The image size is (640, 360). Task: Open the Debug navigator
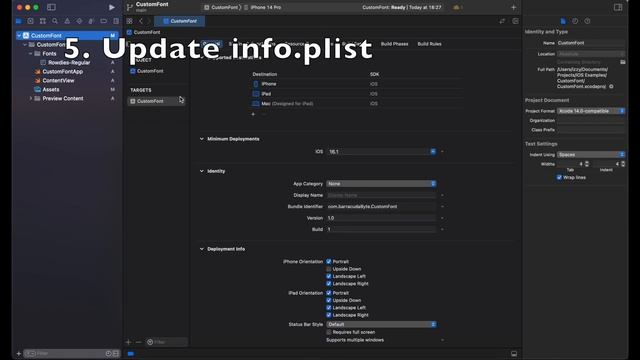(91, 21)
